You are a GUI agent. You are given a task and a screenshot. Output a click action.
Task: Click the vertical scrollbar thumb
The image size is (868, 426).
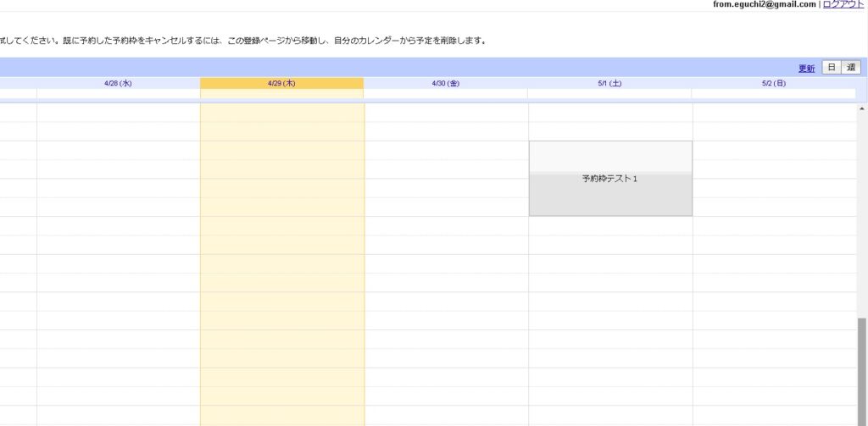862,371
